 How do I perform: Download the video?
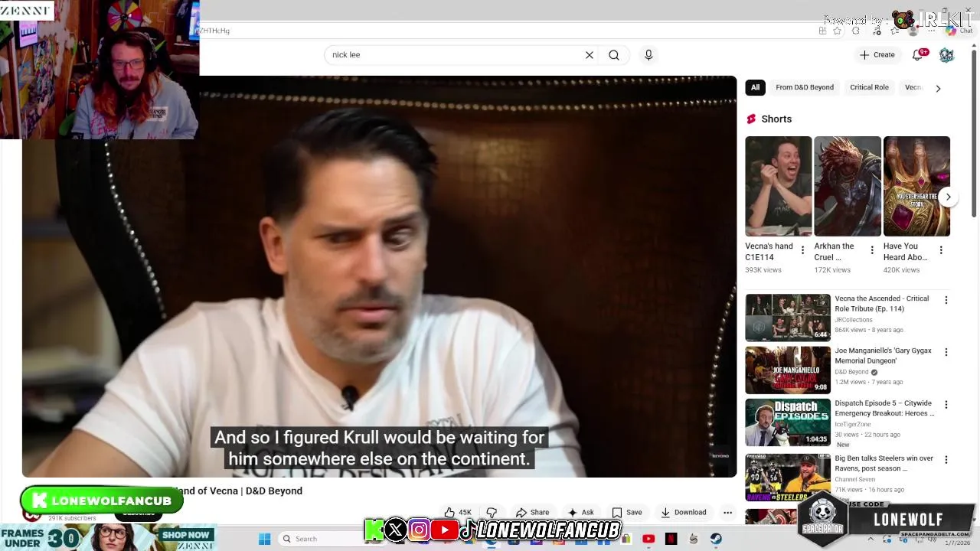pos(683,513)
